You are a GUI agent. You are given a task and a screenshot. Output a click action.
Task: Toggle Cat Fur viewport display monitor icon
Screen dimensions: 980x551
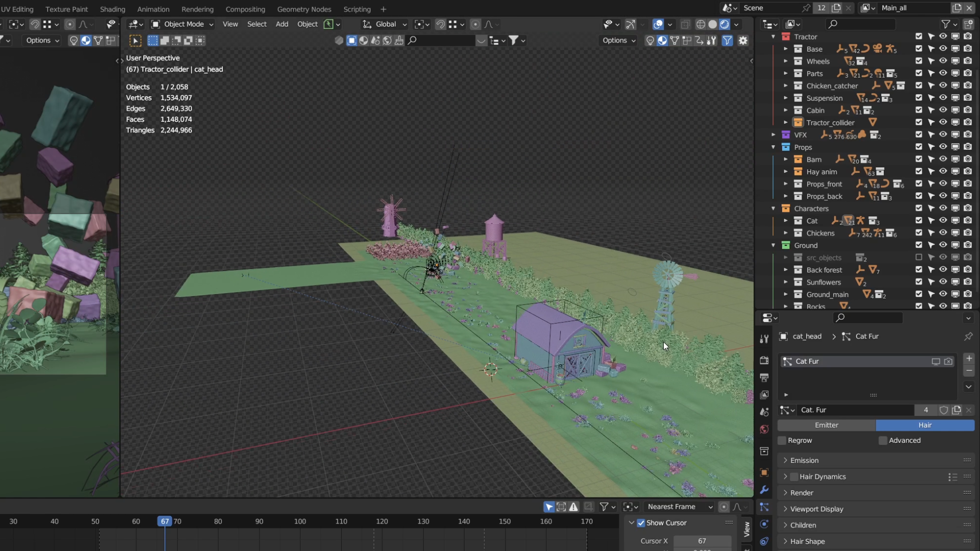tap(935, 361)
